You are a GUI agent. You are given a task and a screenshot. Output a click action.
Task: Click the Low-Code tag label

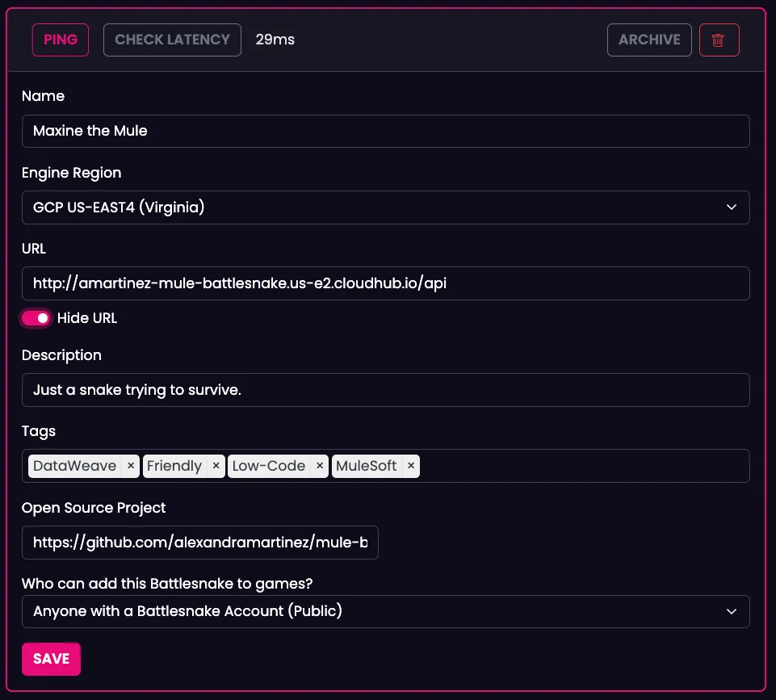pyautogui.click(x=269, y=466)
